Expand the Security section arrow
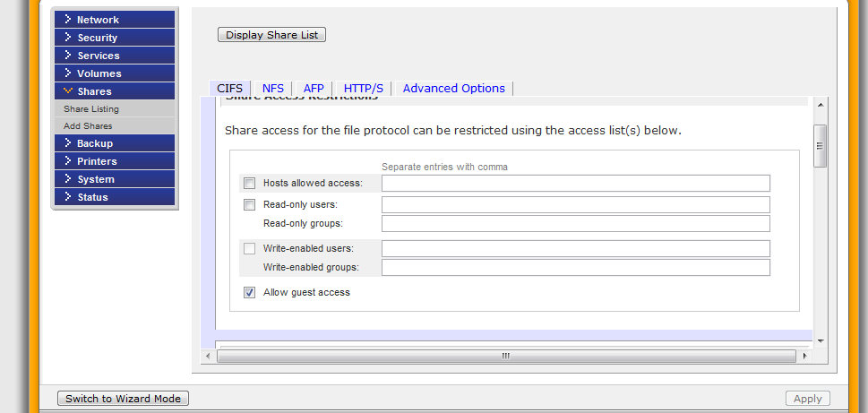This screenshot has width=868, height=413. click(x=67, y=38)
